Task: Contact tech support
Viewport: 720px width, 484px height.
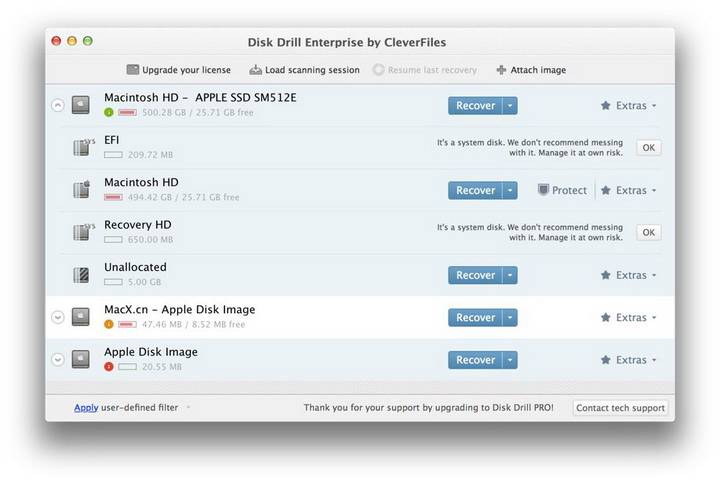Action: pyautogui.click(x=620, y=408)
